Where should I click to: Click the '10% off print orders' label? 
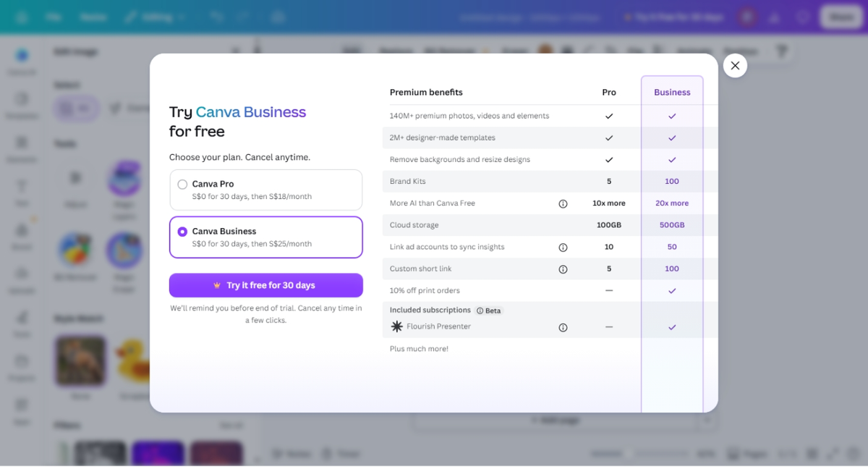tap(425, 290)
